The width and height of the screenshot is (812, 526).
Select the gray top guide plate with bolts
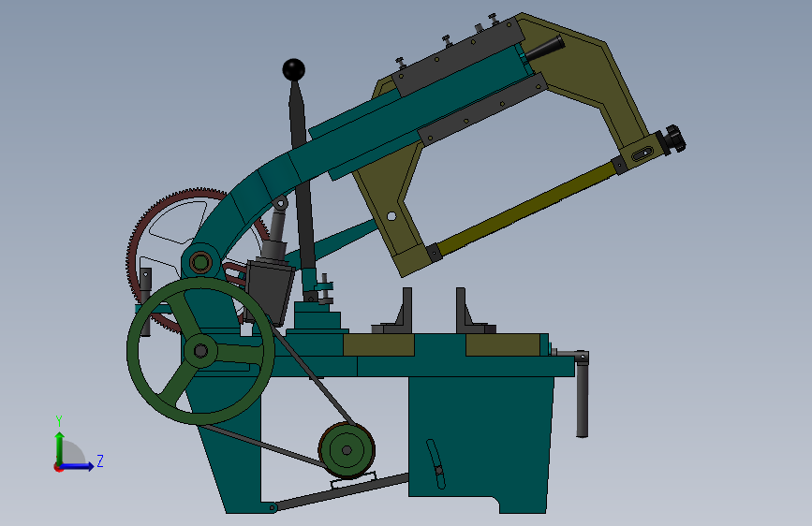(458, 55)
